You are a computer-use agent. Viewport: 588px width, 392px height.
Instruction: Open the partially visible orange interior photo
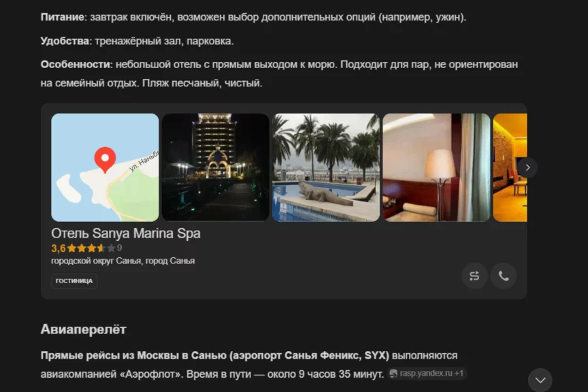pos(510,167)
